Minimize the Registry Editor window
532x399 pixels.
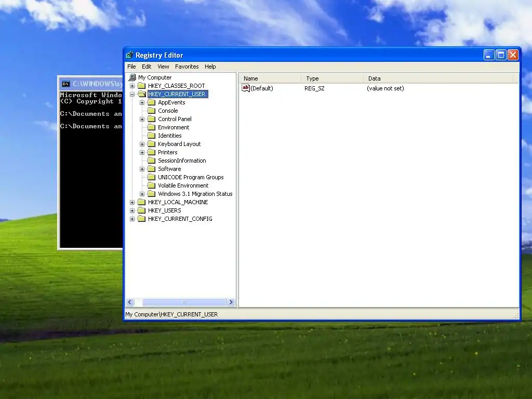point(488,55)
